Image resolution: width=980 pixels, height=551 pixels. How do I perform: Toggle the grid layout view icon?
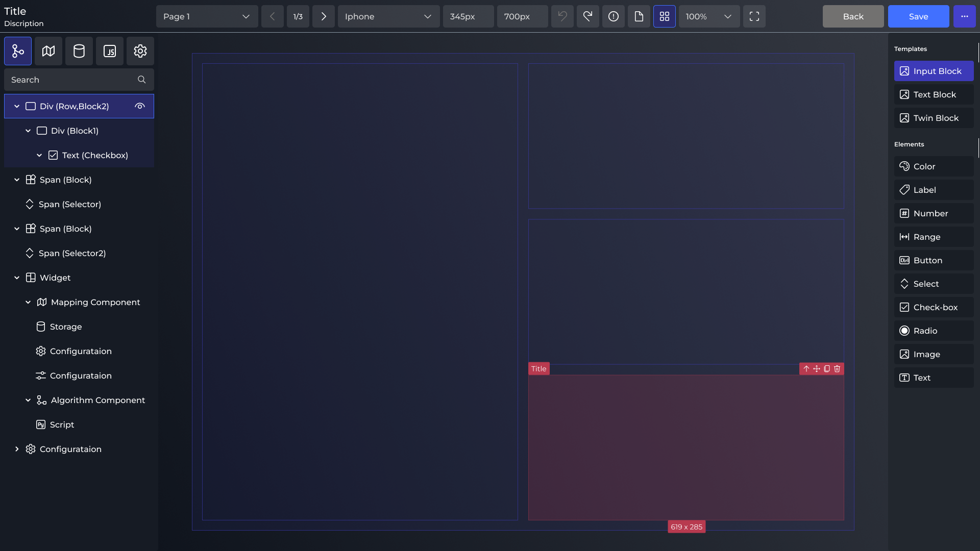[x=665, y=16]
